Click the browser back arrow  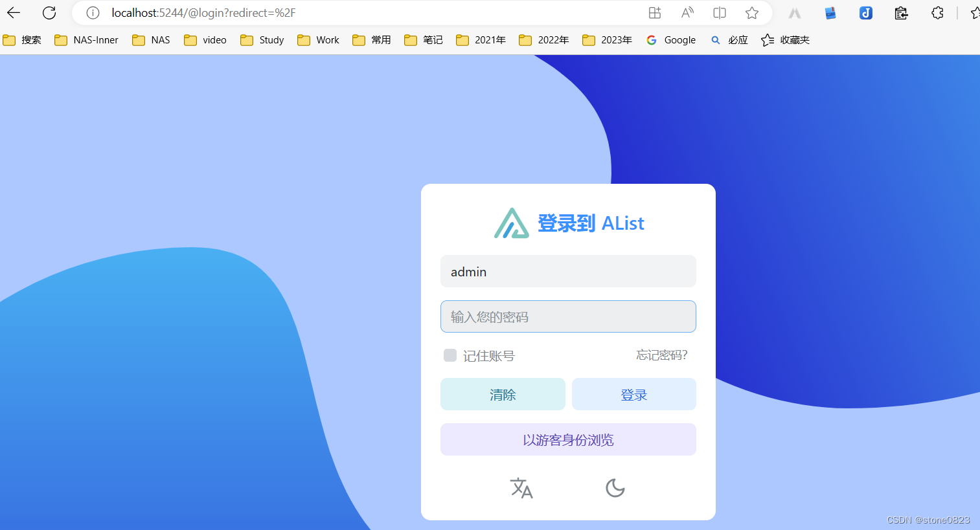pos(14,13)
